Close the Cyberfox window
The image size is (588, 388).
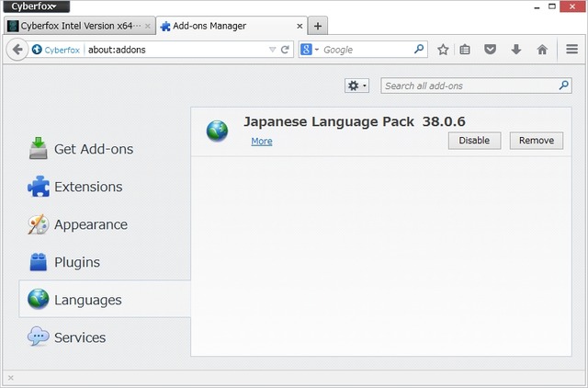click(x=572, y=6)
